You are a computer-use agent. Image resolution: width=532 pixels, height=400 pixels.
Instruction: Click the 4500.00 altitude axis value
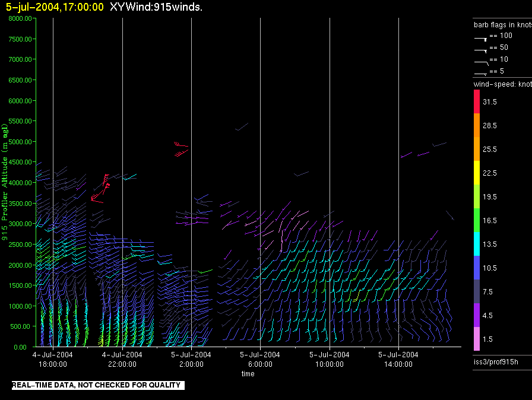click(20, 162)
